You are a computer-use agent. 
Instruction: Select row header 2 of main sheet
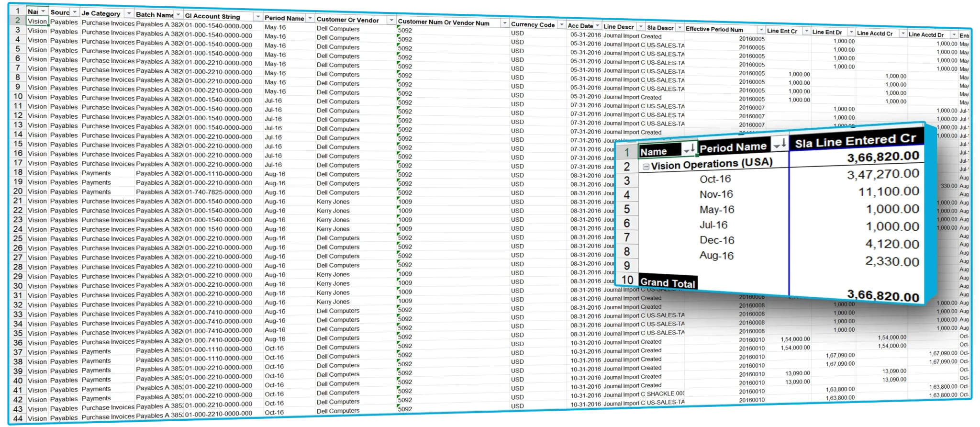click(x=18, y=21)
